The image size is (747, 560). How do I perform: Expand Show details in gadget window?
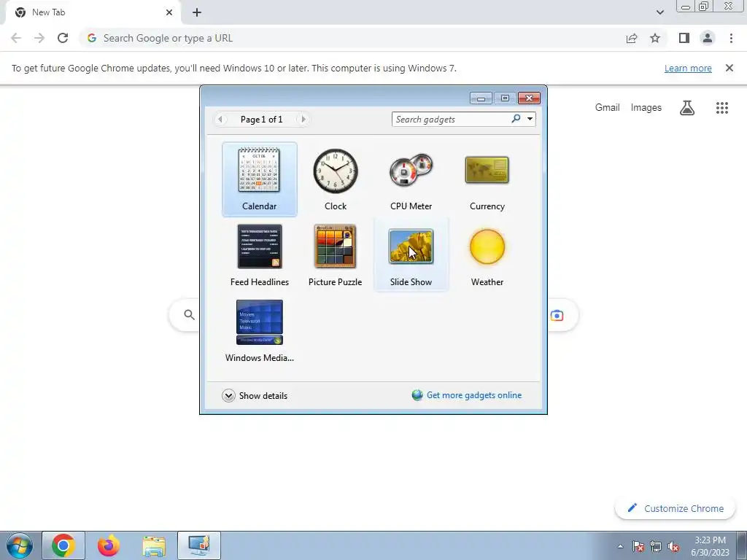255,396
